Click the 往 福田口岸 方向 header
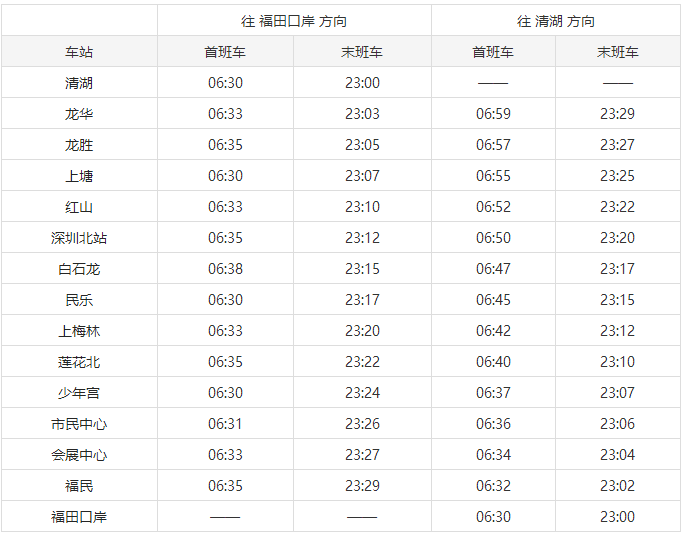This screenshot has width=684, height=535. (294, 21)
